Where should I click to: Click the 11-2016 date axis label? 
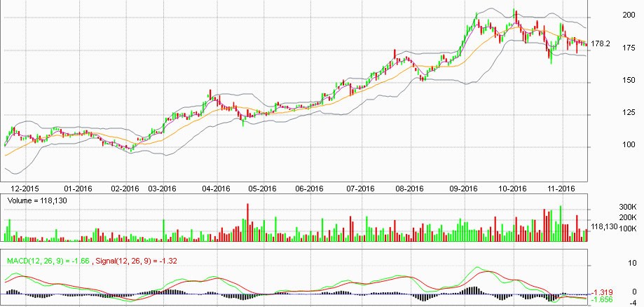click(561, 189)
